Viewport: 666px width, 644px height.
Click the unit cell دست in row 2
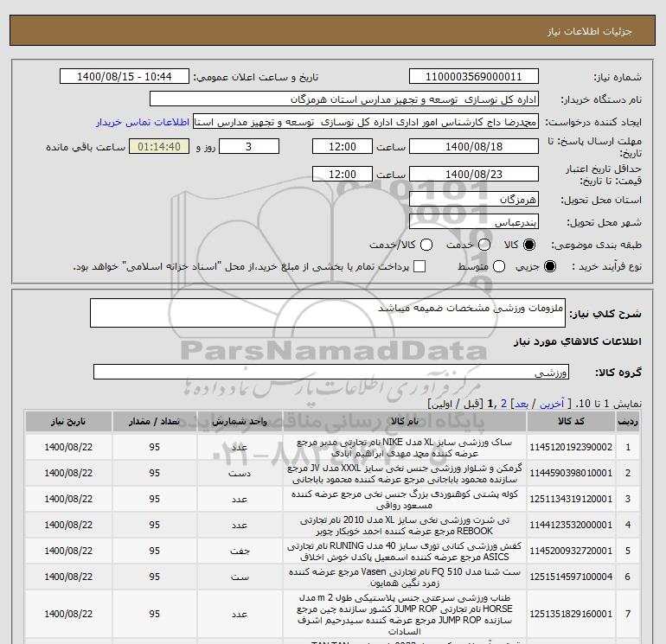[240, 474]
